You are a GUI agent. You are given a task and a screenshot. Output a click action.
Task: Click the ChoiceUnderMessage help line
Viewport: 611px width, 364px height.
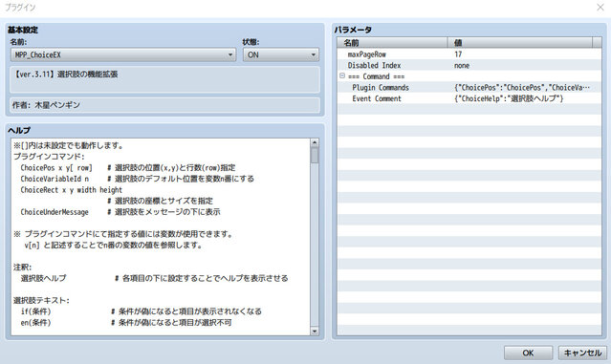pyautogui.click(x=120, y=212)
